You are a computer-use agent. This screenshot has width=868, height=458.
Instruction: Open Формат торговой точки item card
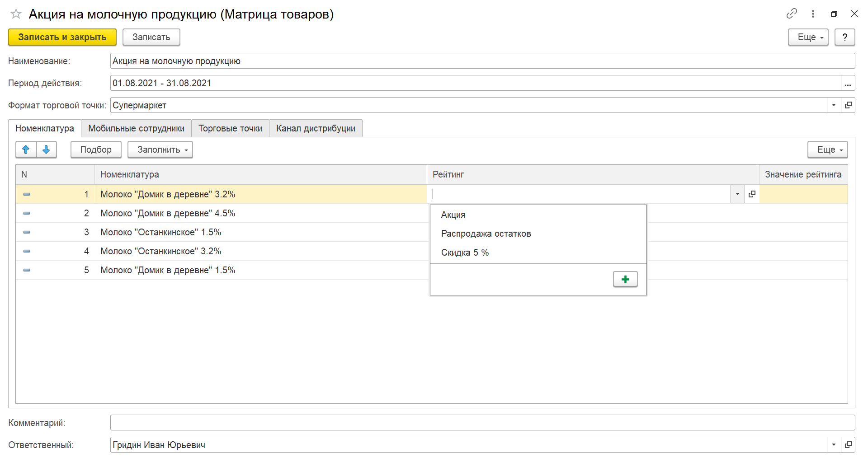pos(848,105)
